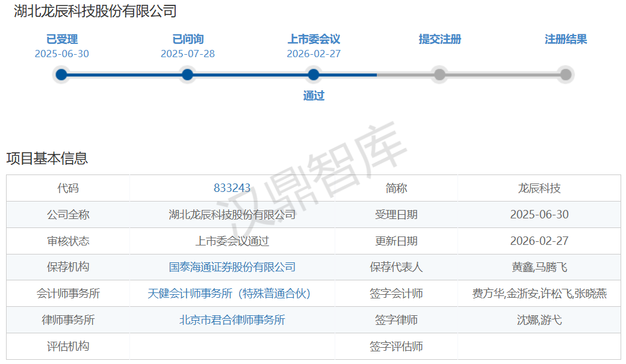Click the 2025-06-30 date under 已受理

[62, 54]
